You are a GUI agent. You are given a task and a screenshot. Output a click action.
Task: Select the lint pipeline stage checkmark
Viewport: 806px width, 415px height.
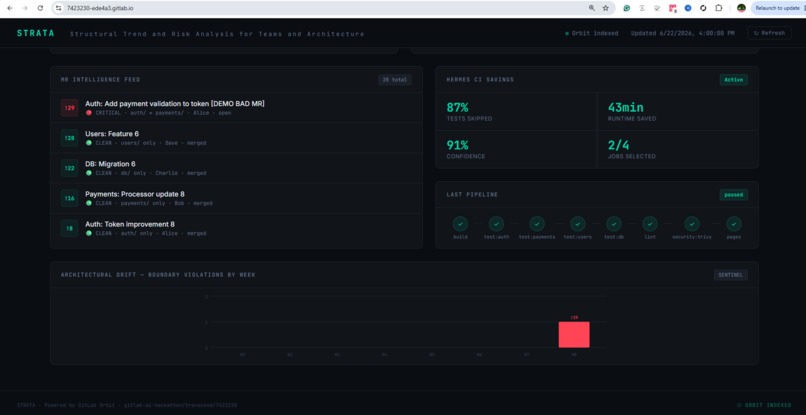coord(650,224)
